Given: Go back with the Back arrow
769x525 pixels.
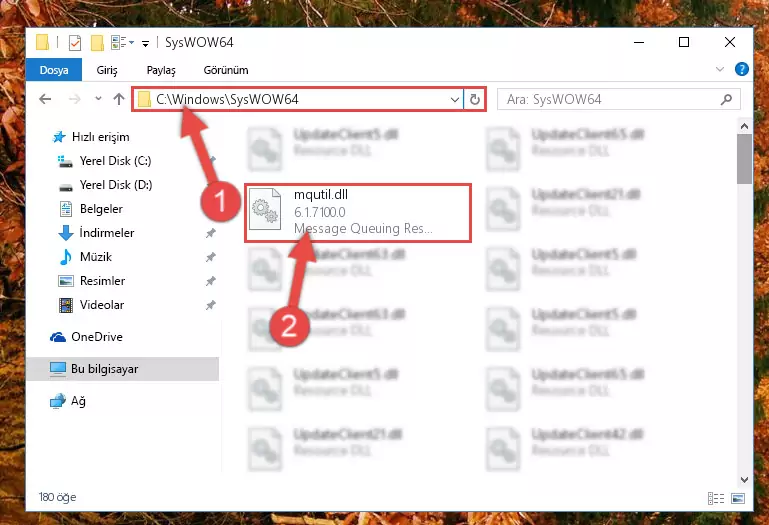Looking at the screenshot, I should pos(45,99).
